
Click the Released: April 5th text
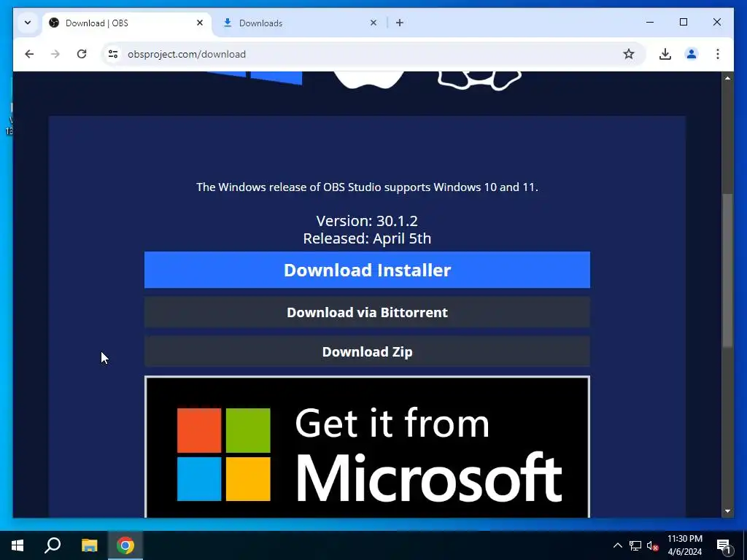tap(367, 238)
